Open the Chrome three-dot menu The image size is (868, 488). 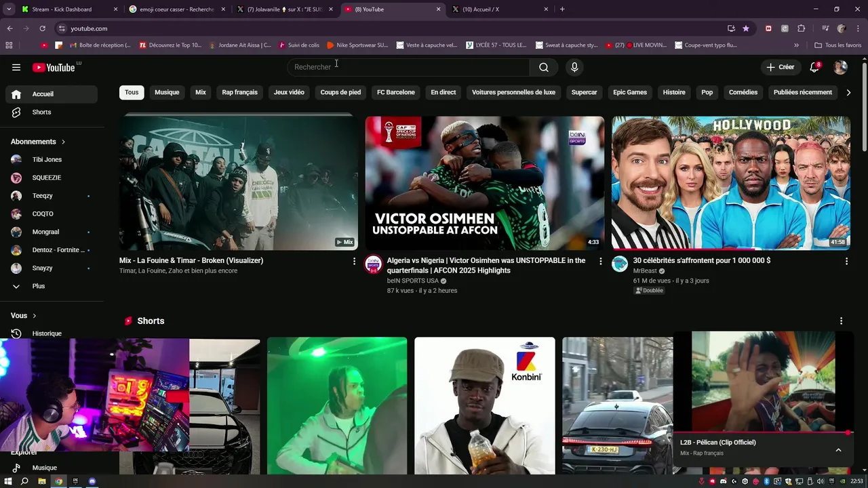coord(858,28)
